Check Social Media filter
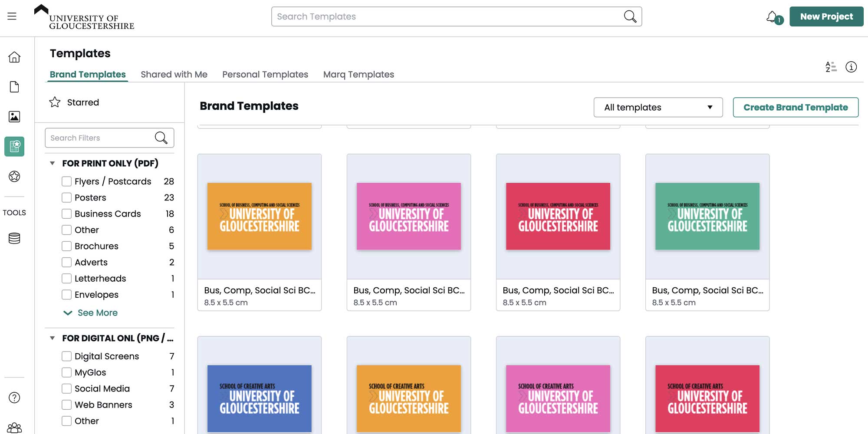 click(66, 388)
